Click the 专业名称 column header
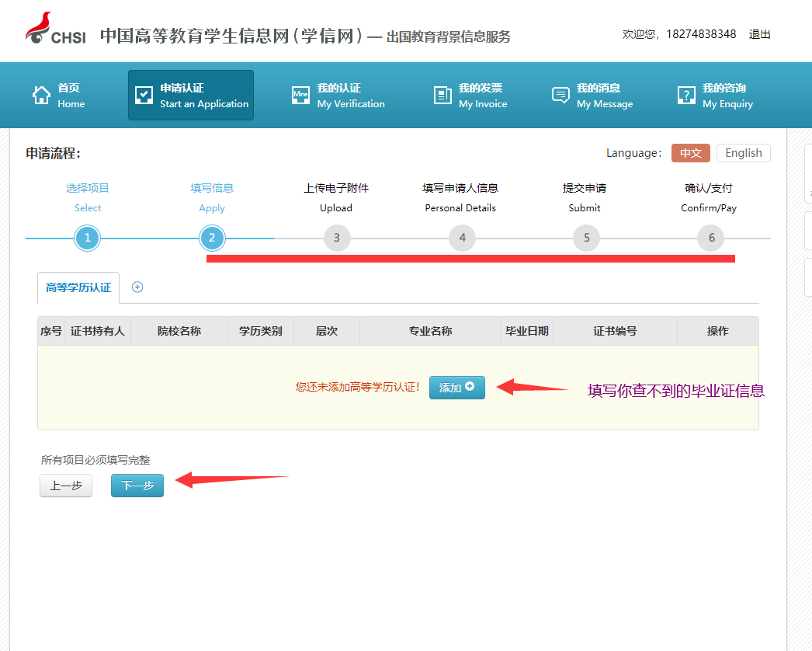 click(430, 331)
